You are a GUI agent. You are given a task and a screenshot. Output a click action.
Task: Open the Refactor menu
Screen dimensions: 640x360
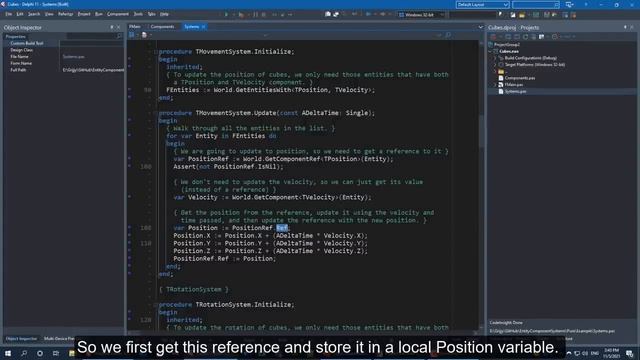65,14
